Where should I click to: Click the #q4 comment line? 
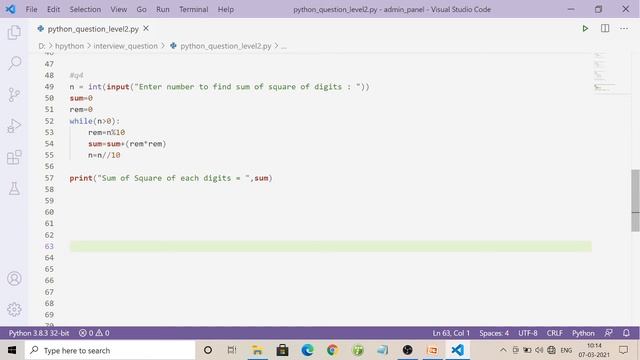click(x=76, y=76)
